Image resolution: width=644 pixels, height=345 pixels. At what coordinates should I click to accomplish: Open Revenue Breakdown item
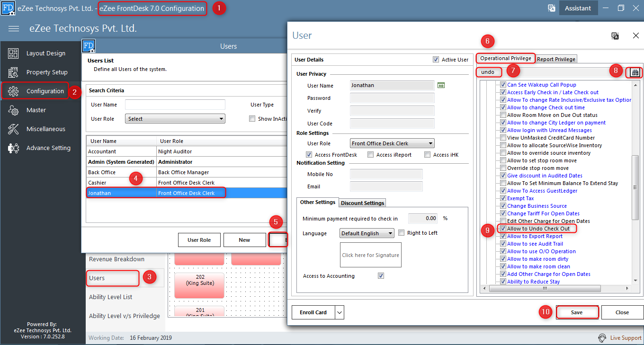(117, 259)
